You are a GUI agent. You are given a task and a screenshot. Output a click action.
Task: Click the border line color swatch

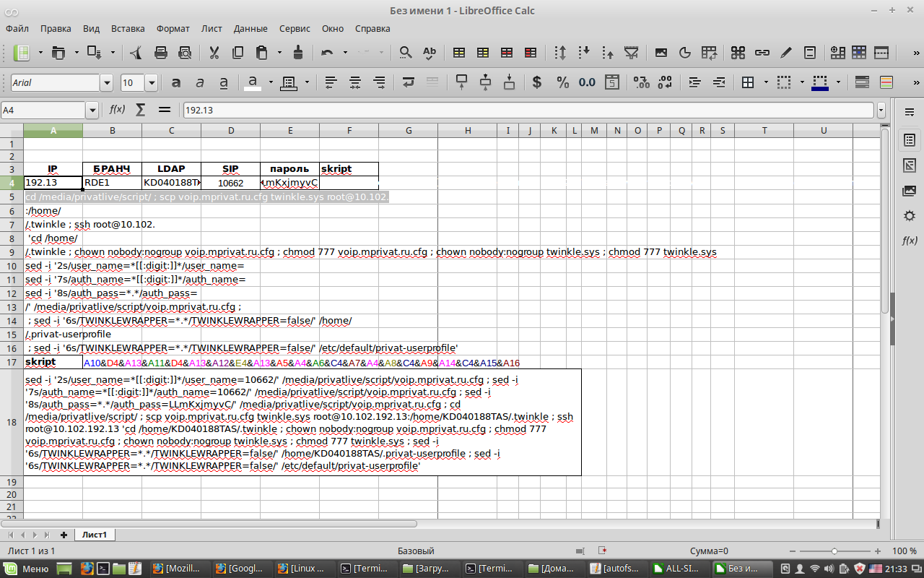pyautogui.click(x=819, y=82)
